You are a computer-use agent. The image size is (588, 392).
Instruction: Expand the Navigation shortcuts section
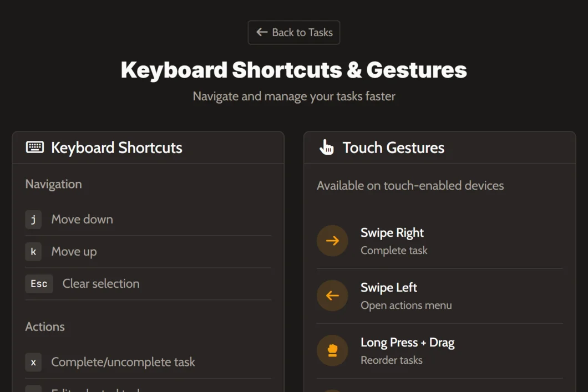coord(53,184)
